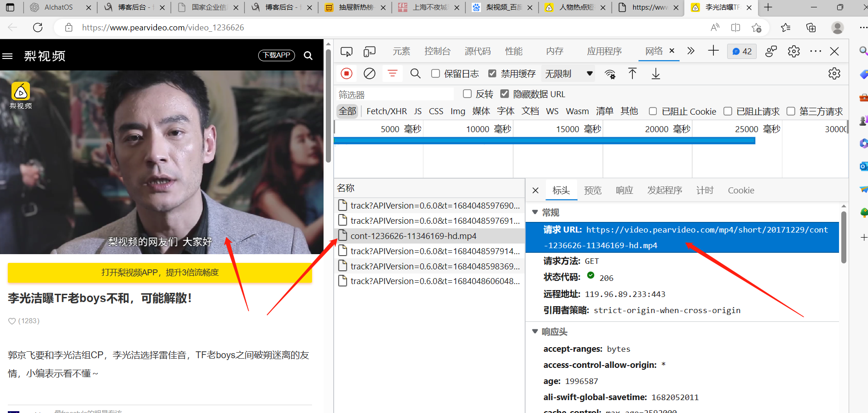Image resolution: width=868 pixels, height=413 pixels.
Task: Open the tab actions menu
Action: tap(10, 7)
